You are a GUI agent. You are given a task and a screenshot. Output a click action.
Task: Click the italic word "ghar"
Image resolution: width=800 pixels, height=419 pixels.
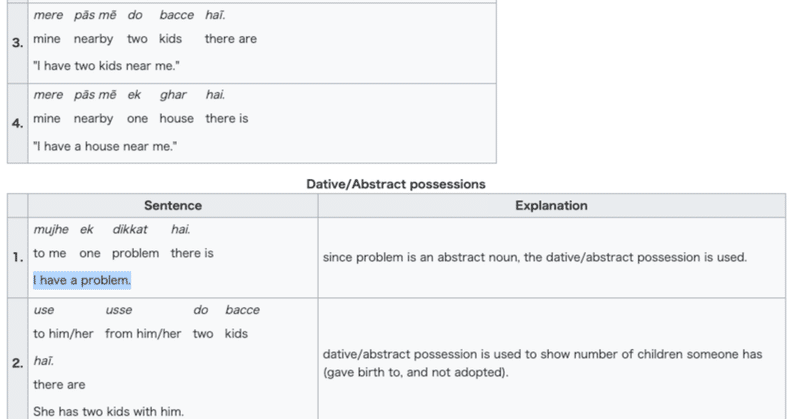point(172,95)
